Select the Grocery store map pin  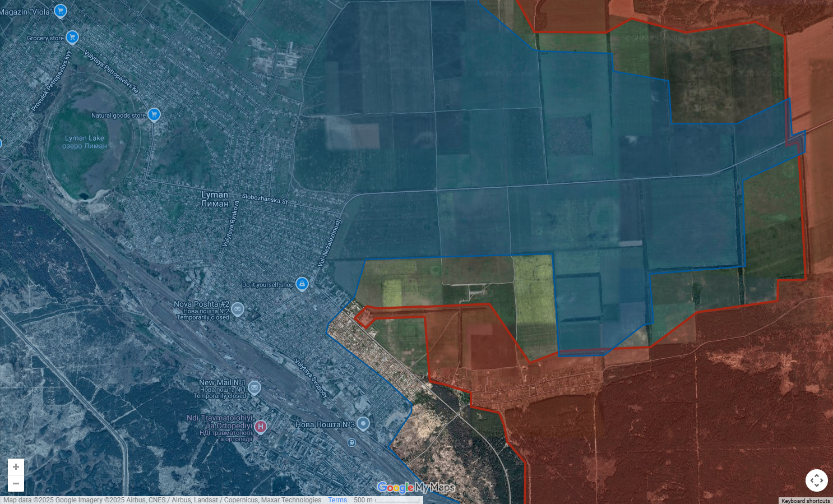click(x=72, y=37)
